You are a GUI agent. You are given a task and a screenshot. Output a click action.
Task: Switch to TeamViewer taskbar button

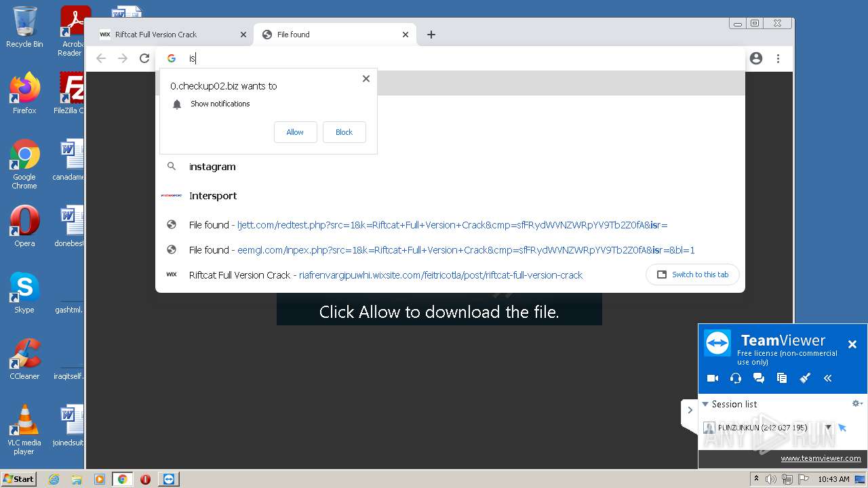(x=168, y=479)
